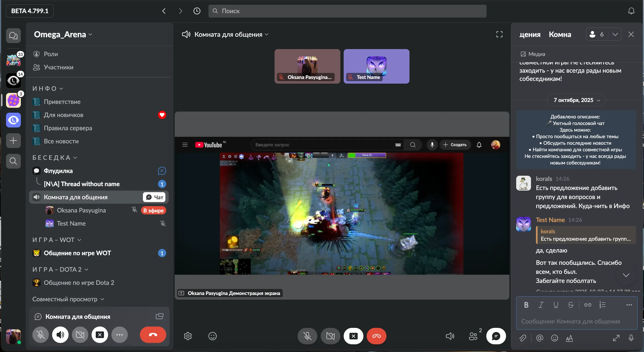Toggle microphone mute in center call bar
Screen dimensions: 644x352
307,336
